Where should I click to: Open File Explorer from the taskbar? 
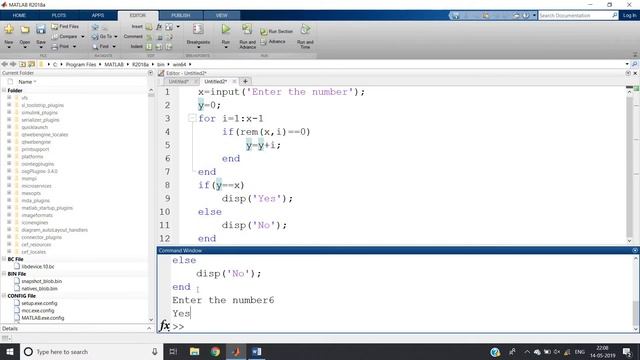click(x=194, y=351)
